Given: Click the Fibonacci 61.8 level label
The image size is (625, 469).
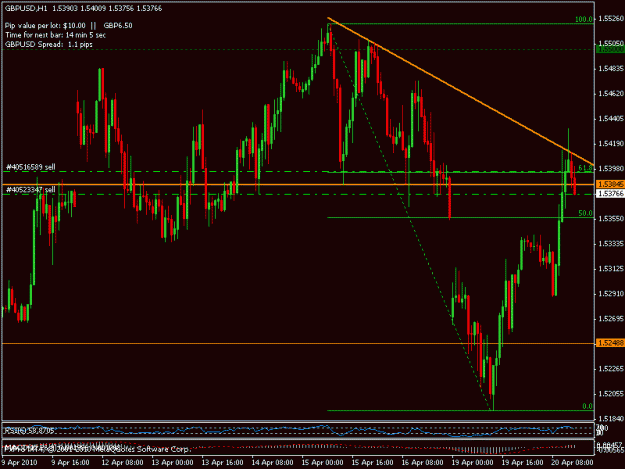Looking at the screenshot, I should (585, 168).
